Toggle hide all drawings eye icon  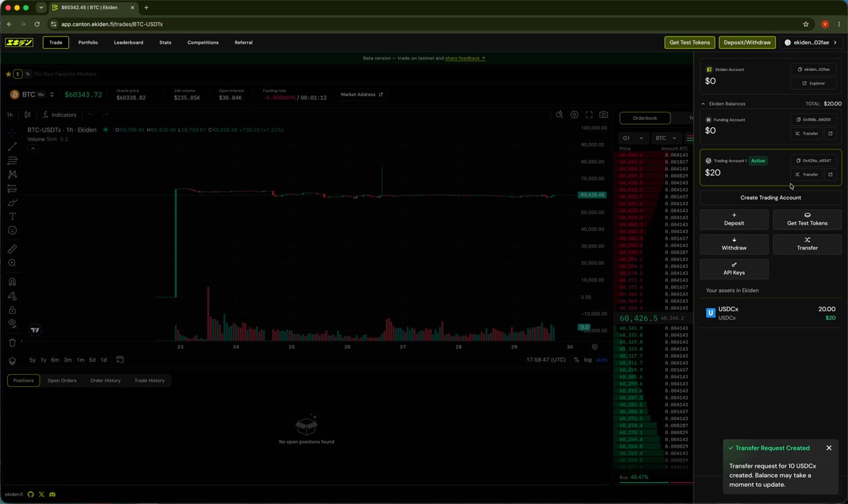point(12,324)
